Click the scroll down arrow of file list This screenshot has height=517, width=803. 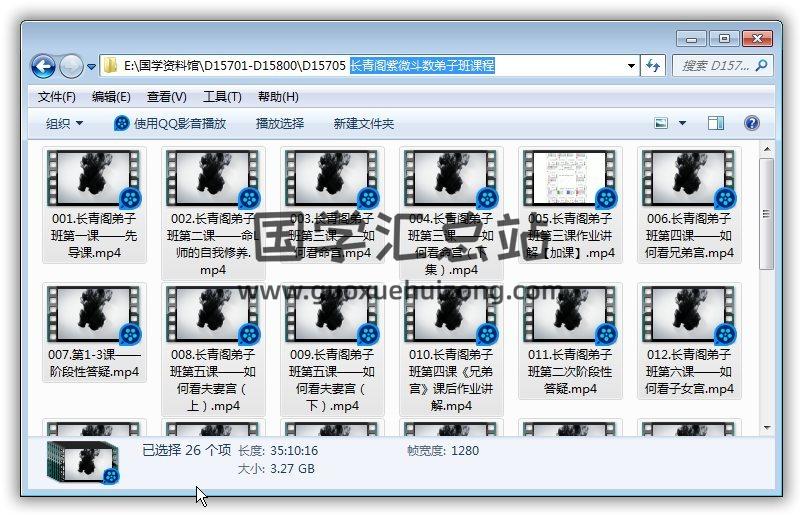[767, 427]
